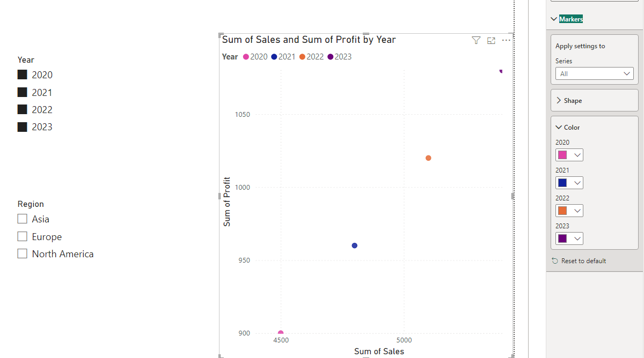Collapse the Color section
644x358 pixels.
pos(559,127)
